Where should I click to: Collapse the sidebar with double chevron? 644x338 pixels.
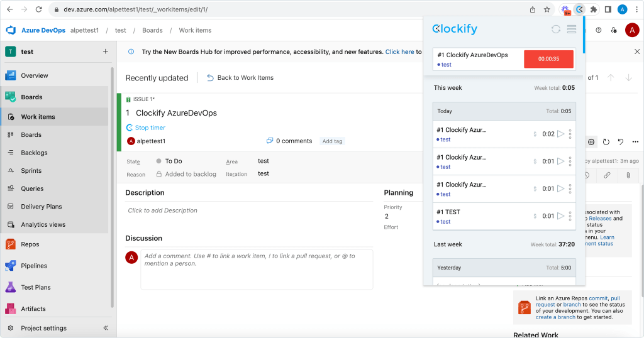106,328
